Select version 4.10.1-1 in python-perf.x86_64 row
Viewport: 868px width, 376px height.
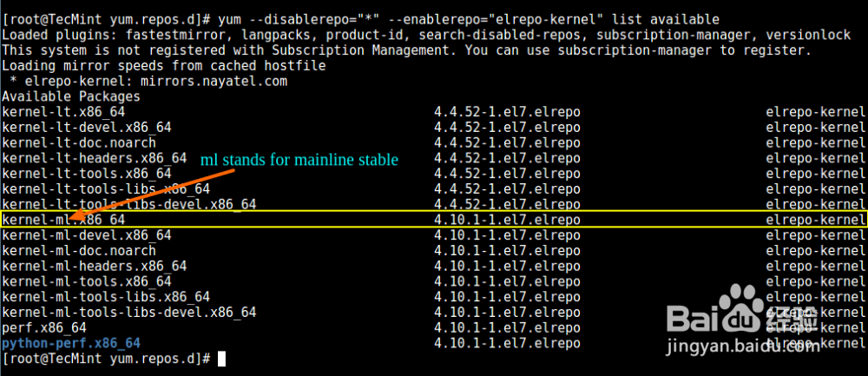[507, 343]
